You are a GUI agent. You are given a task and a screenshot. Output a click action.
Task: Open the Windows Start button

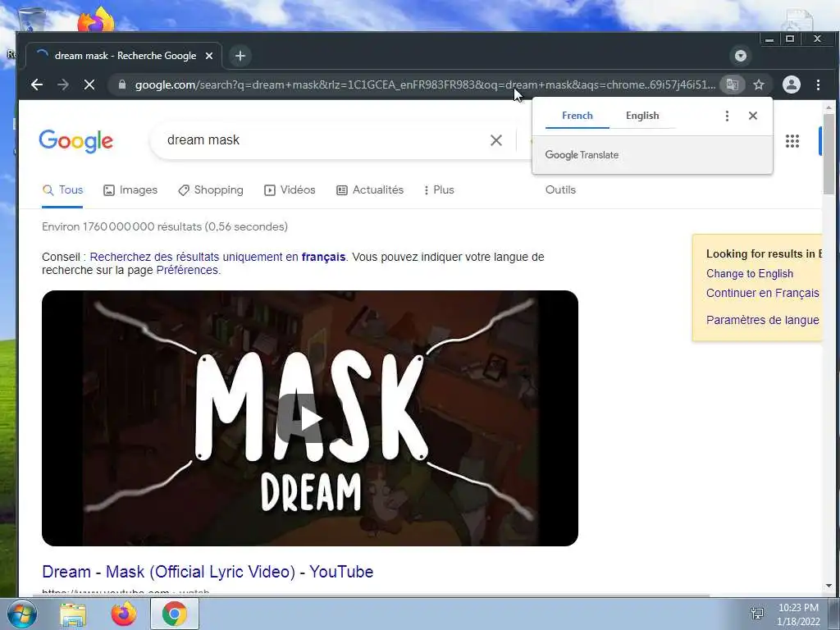click(21, 614)
